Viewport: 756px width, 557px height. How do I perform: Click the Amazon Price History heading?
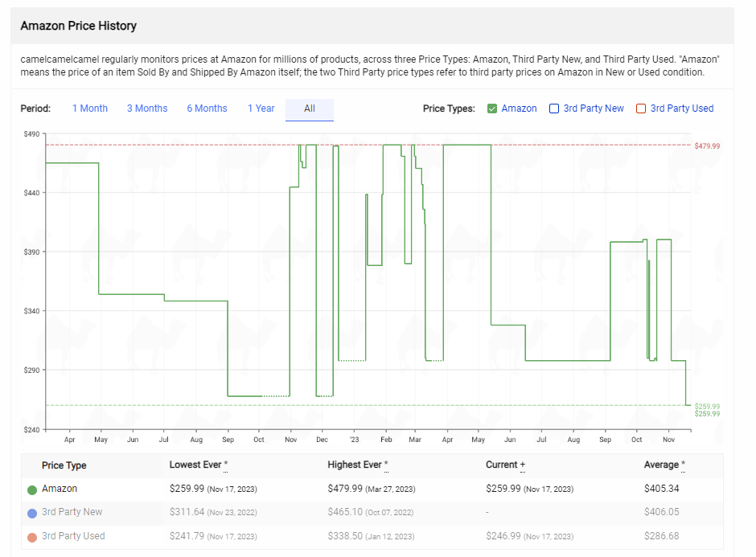coord(79,26)
